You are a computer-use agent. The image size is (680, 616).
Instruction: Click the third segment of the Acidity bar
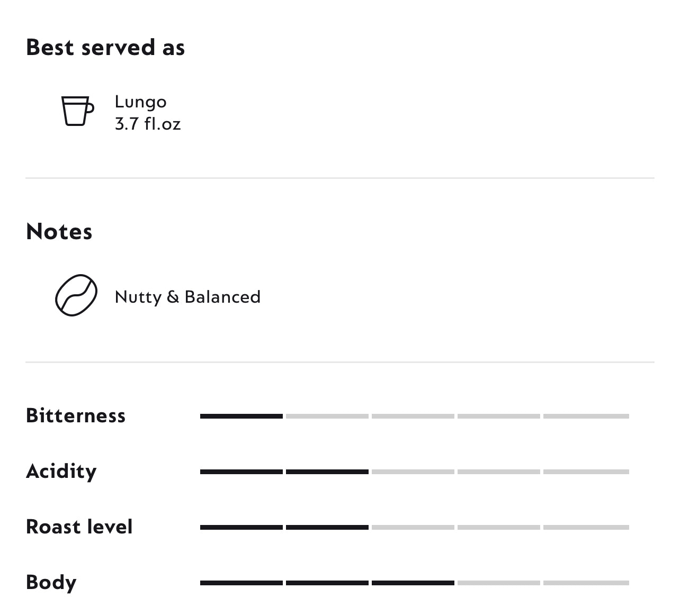point(413,472)
